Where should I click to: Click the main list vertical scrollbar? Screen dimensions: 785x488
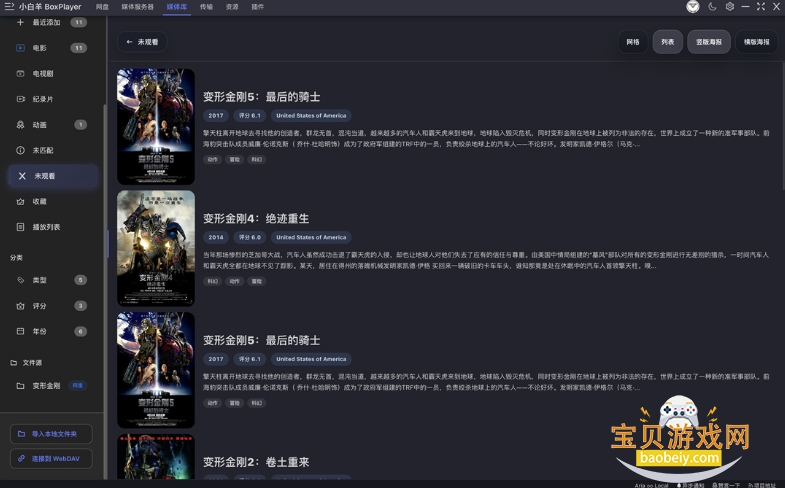782,128
